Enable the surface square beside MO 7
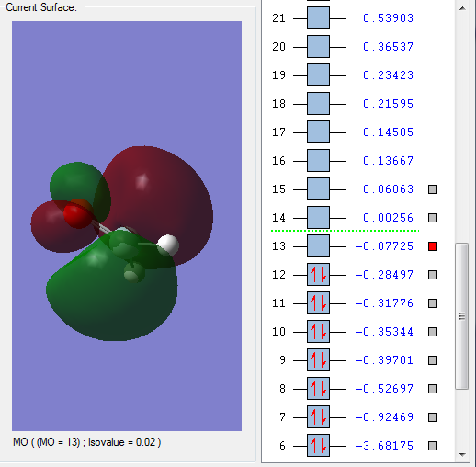Screen dimensions: 476x467 click(x=433, y=417)
